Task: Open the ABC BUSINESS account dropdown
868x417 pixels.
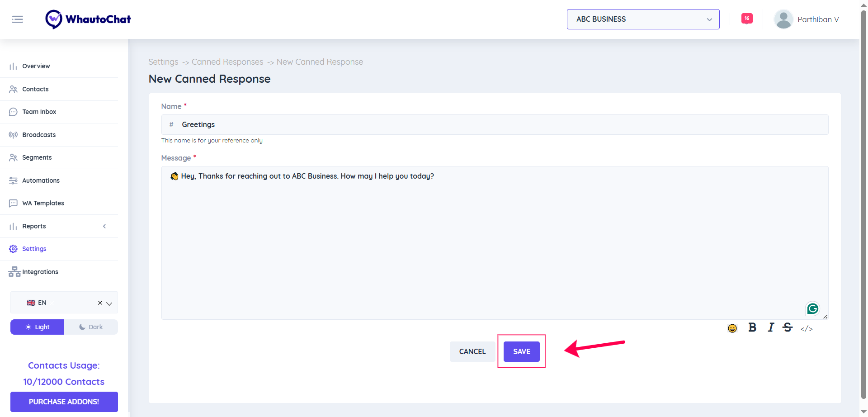Action: [x=642, y=19]
